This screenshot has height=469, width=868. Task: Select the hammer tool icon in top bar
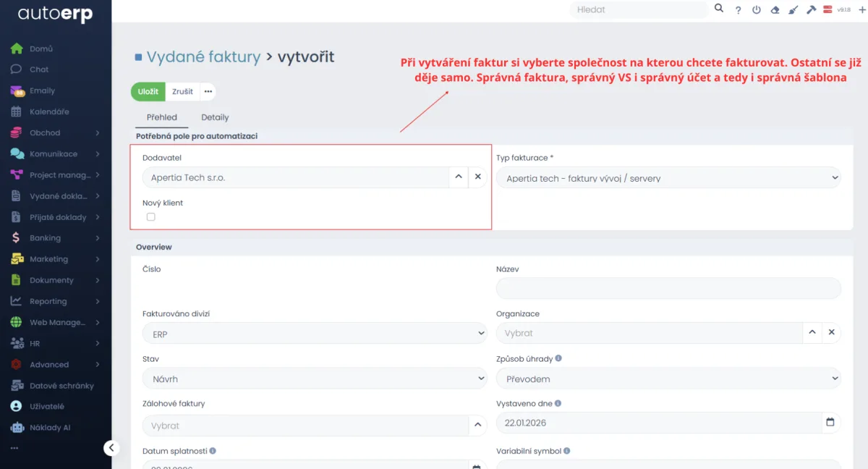tap(811, 9)
